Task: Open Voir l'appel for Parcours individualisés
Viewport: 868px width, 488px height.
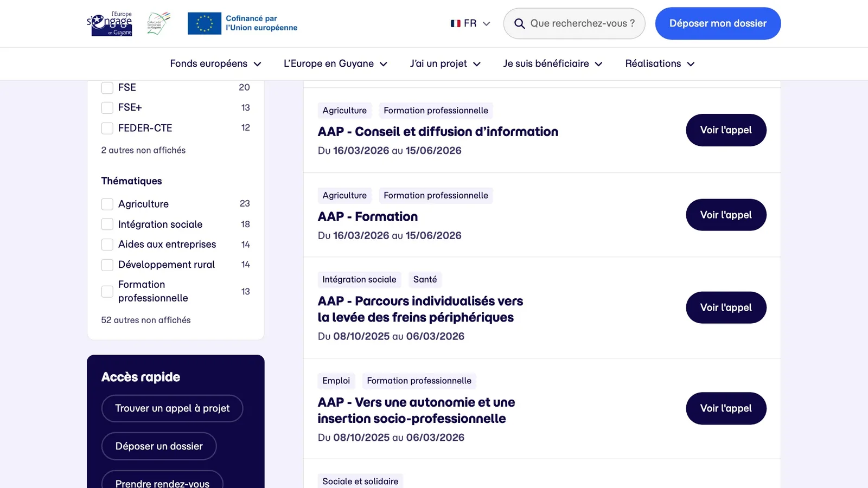Action: [x=726, y=307]
